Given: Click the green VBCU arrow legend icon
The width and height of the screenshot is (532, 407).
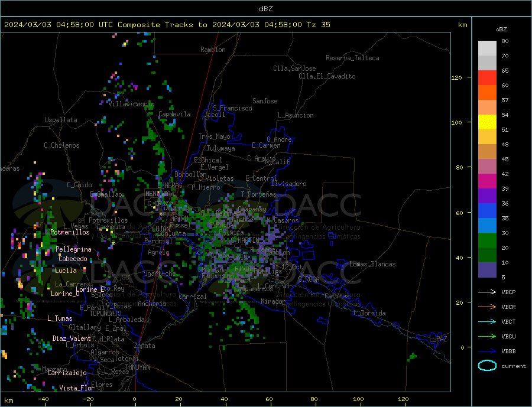Looking at the screenshot, I should (x=487, y=337).
